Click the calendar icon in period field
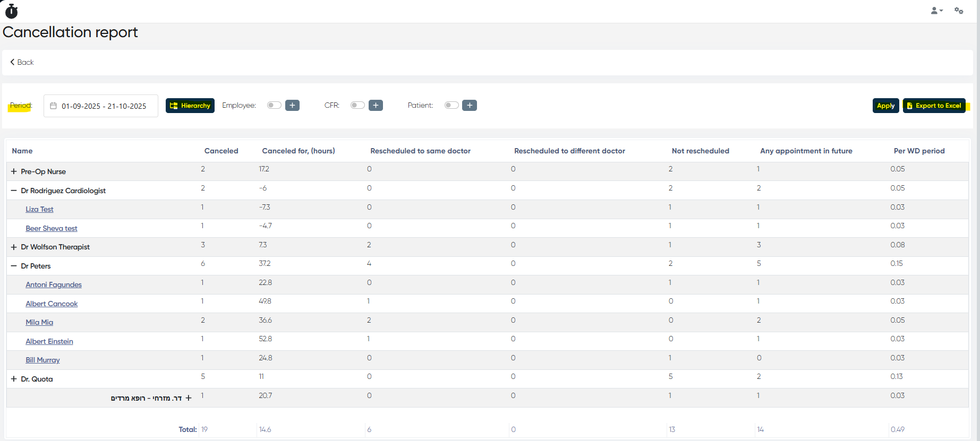Viewport: 980px width, 441px height. pyautogui.click(x=53, y=106)
